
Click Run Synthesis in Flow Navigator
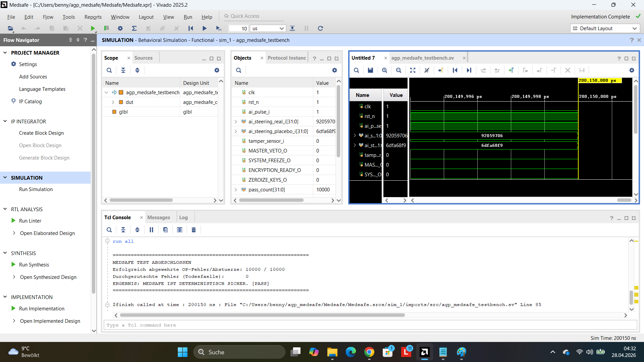pos(34,265)
